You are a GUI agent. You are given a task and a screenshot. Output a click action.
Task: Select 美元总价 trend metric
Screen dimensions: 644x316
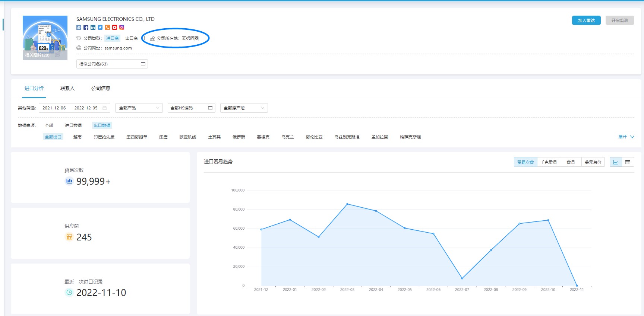[593, 162]
